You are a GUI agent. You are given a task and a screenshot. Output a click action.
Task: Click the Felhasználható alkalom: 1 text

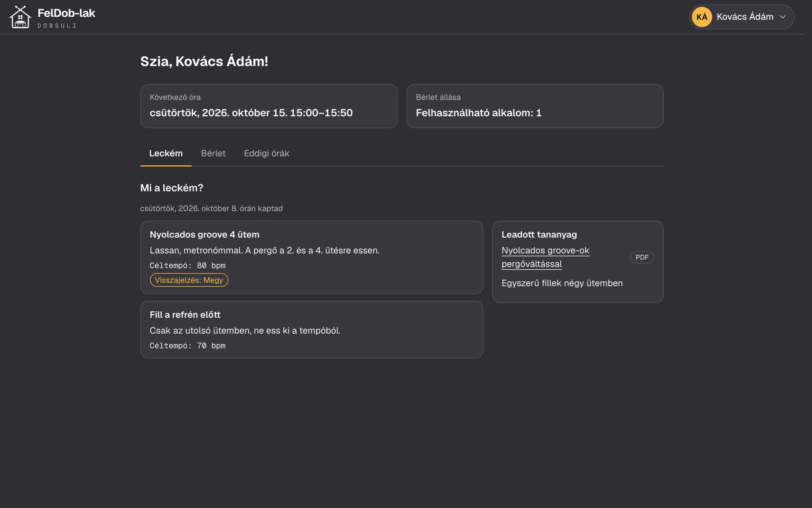click(478, 113)
